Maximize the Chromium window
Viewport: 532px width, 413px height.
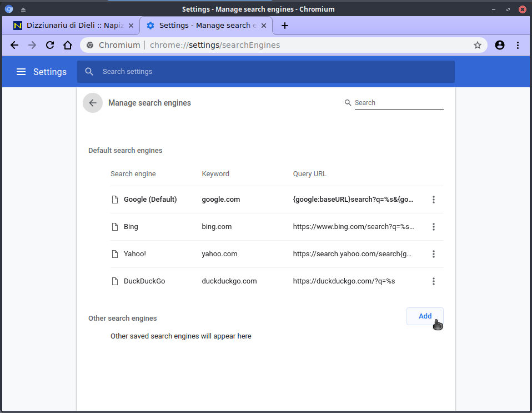[508, 9]
